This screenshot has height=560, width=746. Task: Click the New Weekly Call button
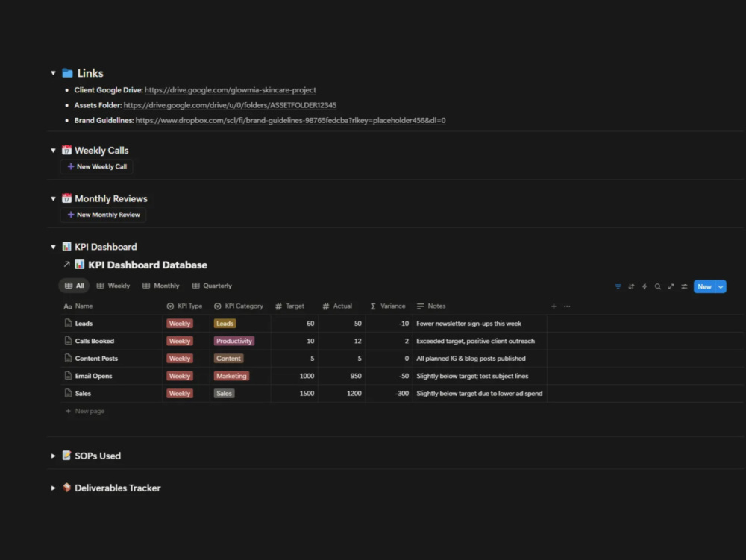pos(97,166)
